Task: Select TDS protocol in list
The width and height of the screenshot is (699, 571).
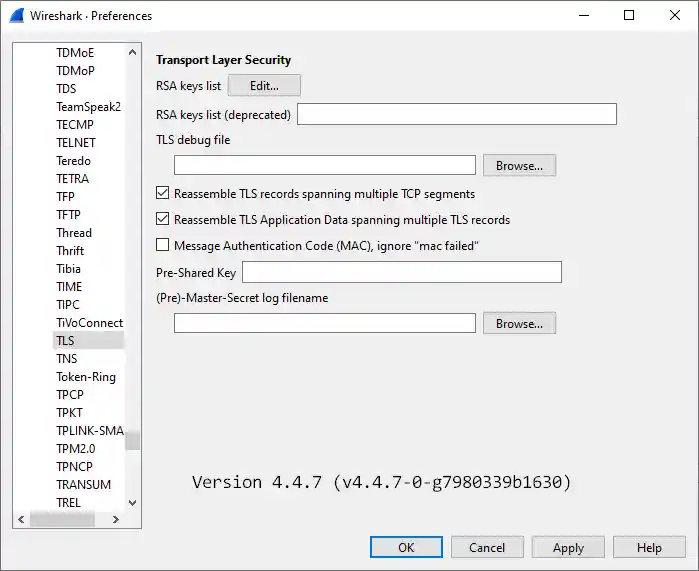Action: coord(66,89)
